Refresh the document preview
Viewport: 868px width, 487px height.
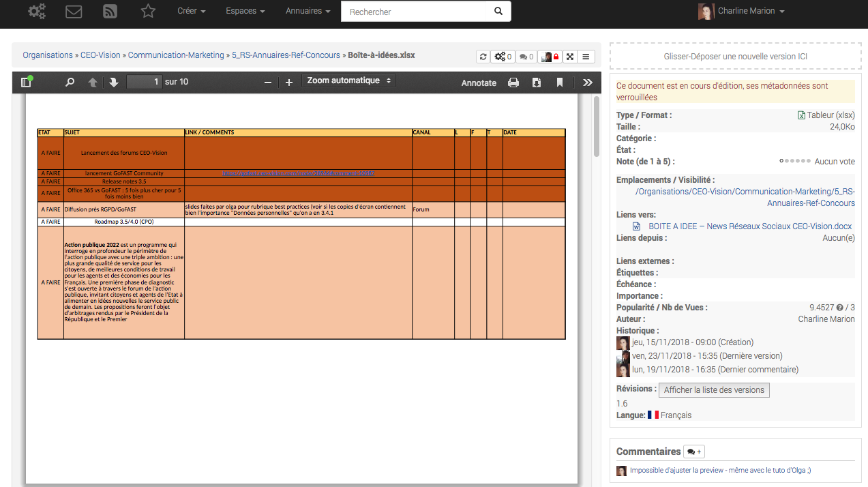click(x=483, y=57)
